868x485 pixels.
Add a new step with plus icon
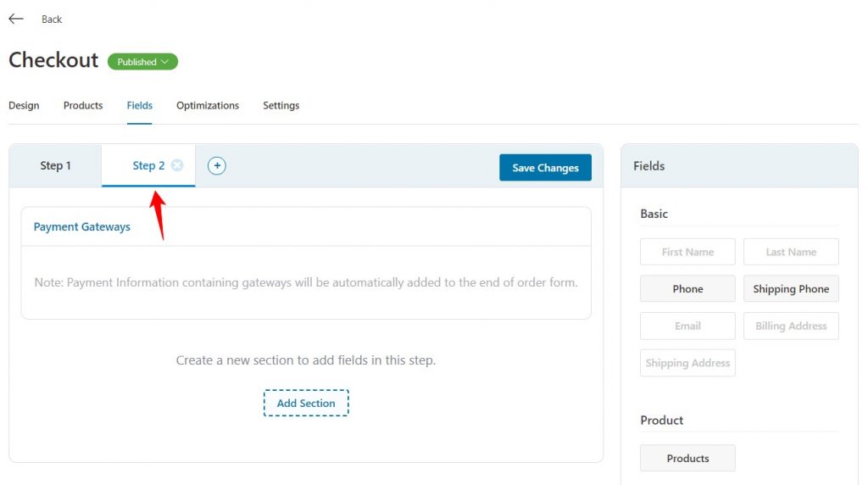point(217,165)
